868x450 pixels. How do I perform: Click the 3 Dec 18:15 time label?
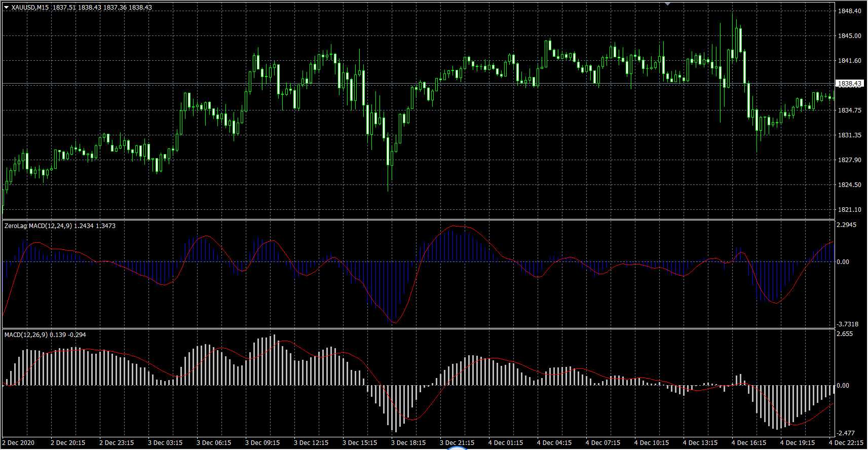pos(408,443)
